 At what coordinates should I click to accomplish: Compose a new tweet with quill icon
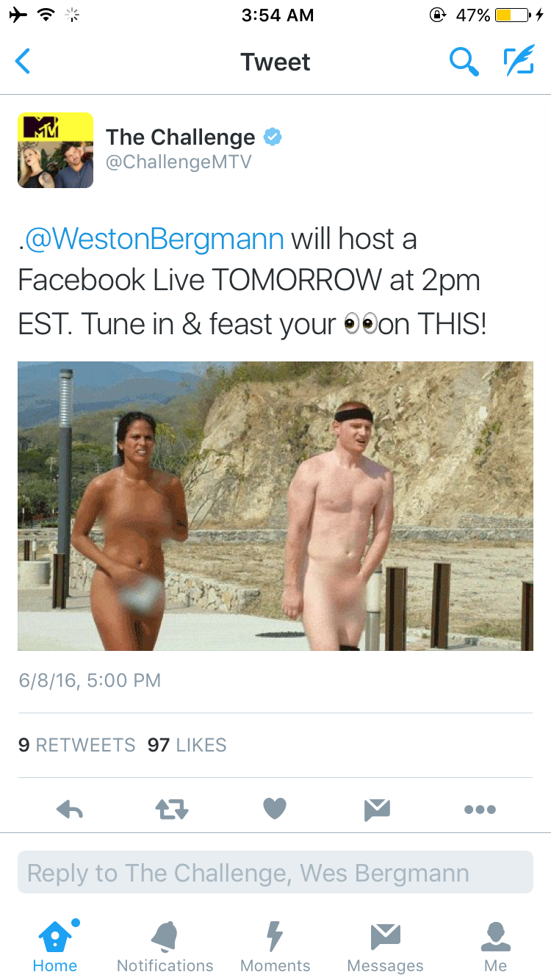pos(519,61)
